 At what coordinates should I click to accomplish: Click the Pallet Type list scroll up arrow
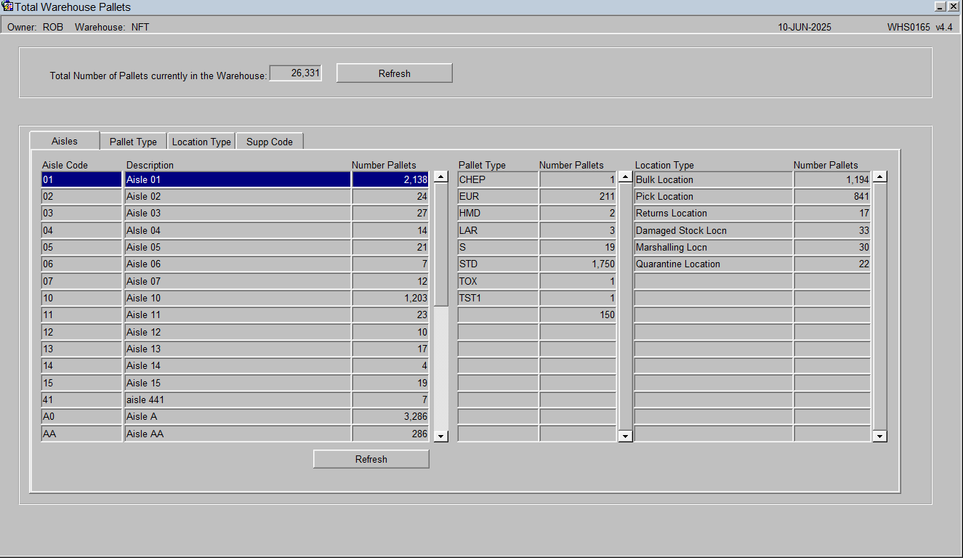(625, 177)
